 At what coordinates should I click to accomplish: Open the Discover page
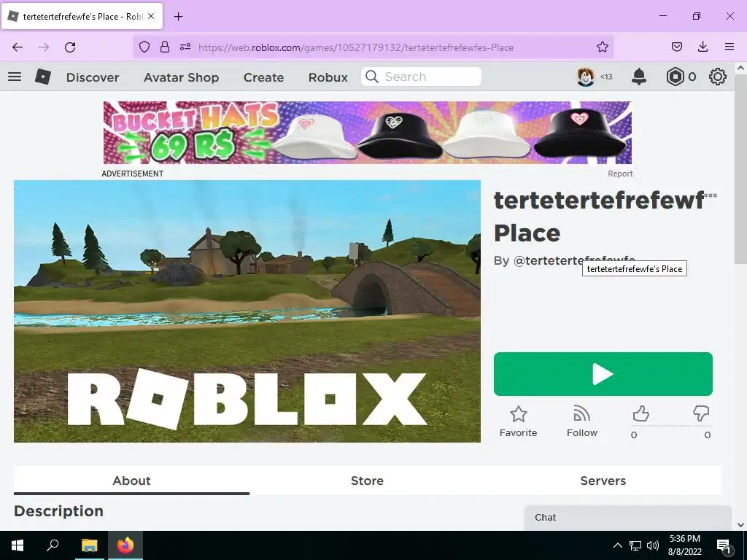coord(93,77)
